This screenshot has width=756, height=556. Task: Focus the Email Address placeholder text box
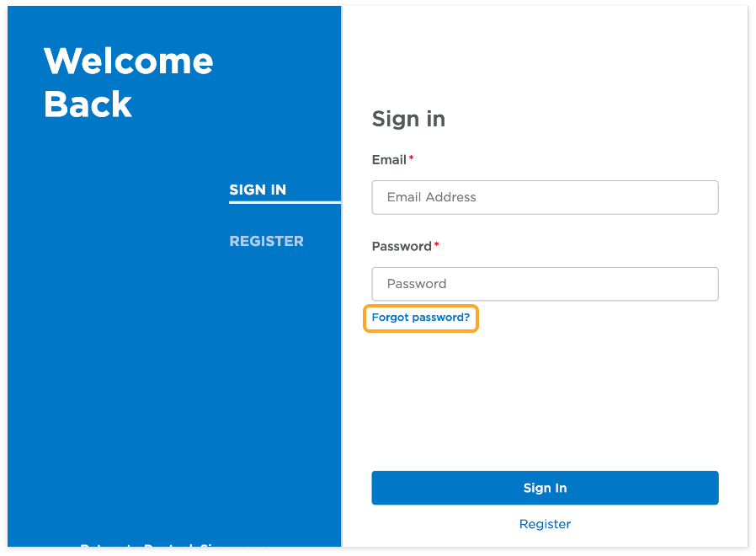(545, 197)
